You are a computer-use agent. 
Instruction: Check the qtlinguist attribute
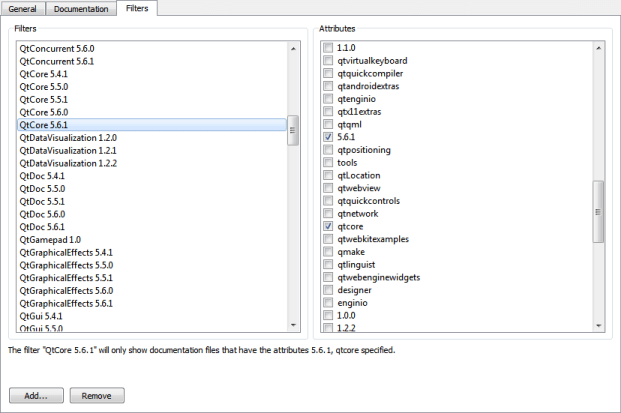[x=328, y=265]
